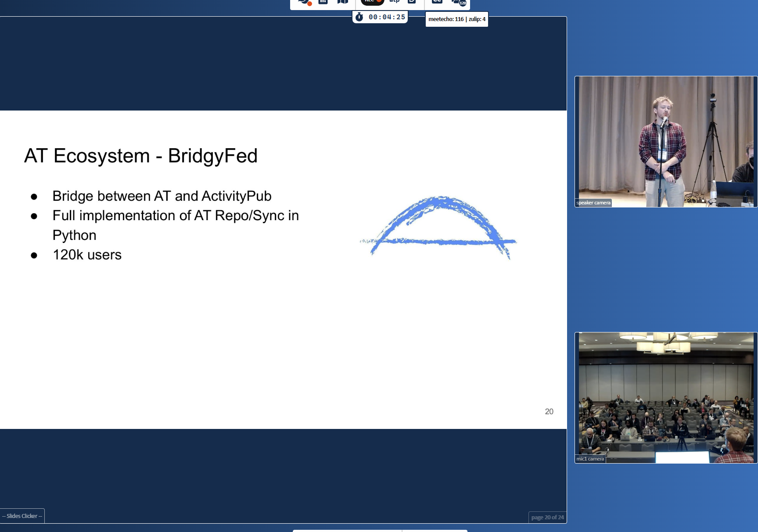The width and height of the screenshot is (758, 532).
Task: Open the participants list icon showing 120
Action: [459, 2]
